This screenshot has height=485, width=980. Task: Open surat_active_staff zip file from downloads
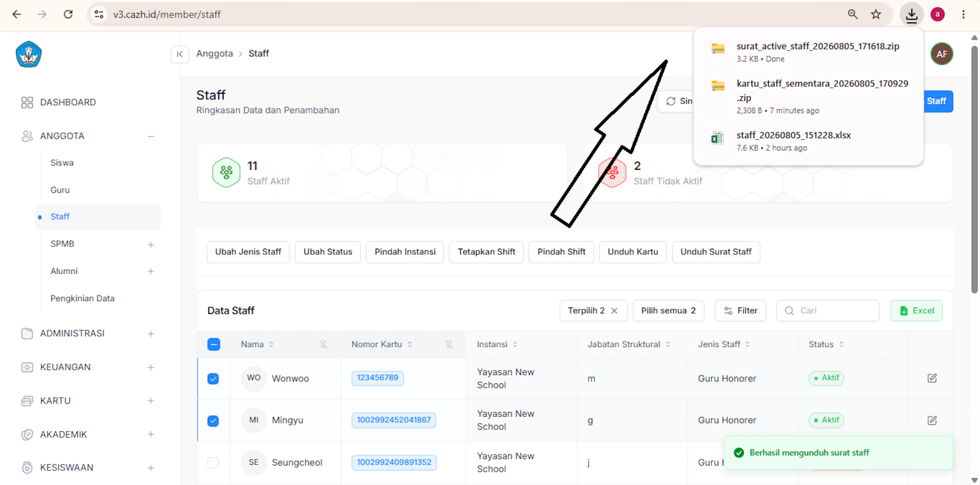point(808,52)
